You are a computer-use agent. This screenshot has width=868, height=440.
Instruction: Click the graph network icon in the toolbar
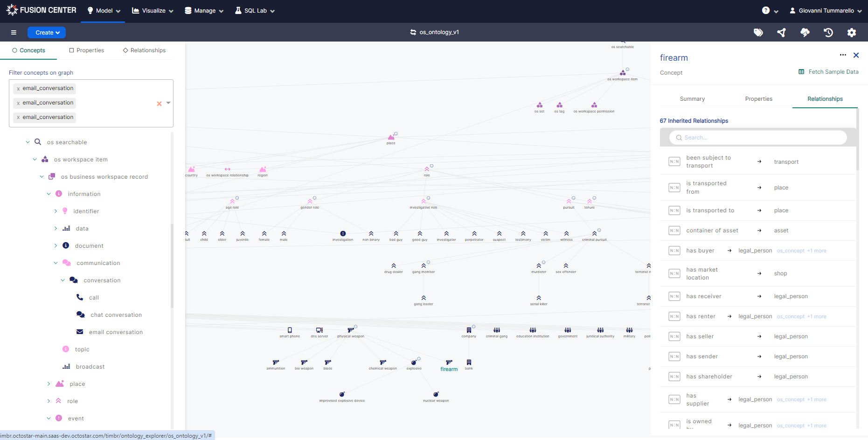click(782, 32)
